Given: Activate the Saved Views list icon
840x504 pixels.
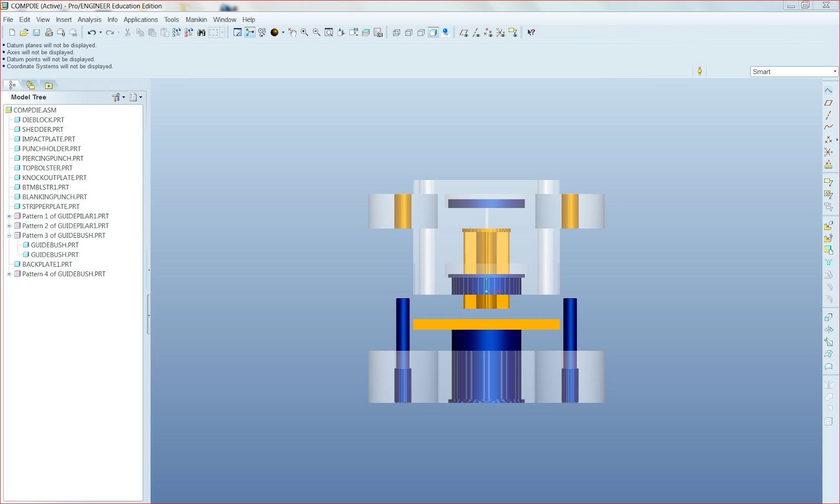Looking at the screenshot, I should (x=354, y=32).
